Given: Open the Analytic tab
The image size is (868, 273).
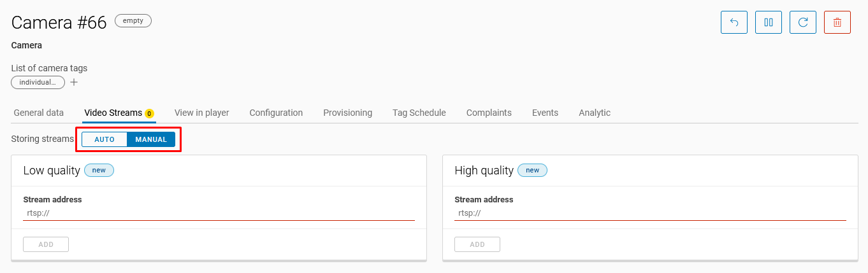Looking at the screenshot, I should tap(594, 113).
